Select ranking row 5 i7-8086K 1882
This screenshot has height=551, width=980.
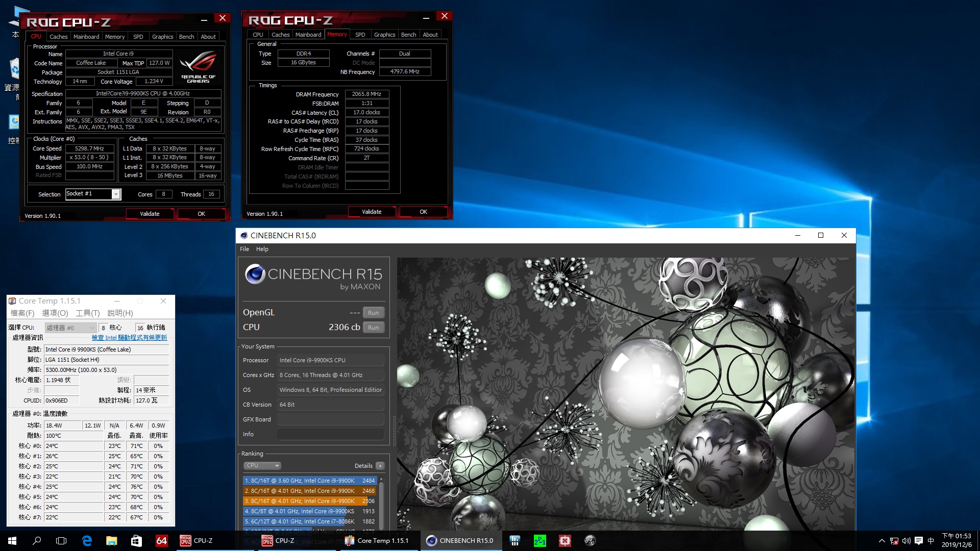(x=310, y=521)
